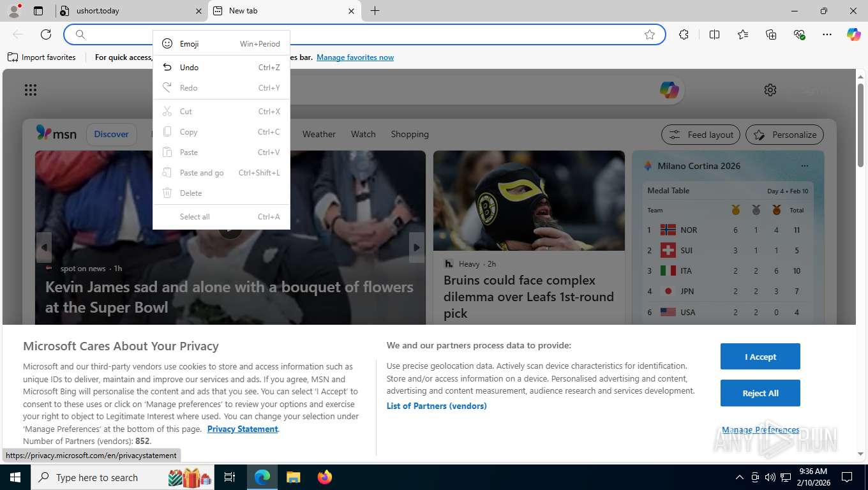Click the profile avatar icon
Viewport: 868px width, 490px height.
coord(13,10)
